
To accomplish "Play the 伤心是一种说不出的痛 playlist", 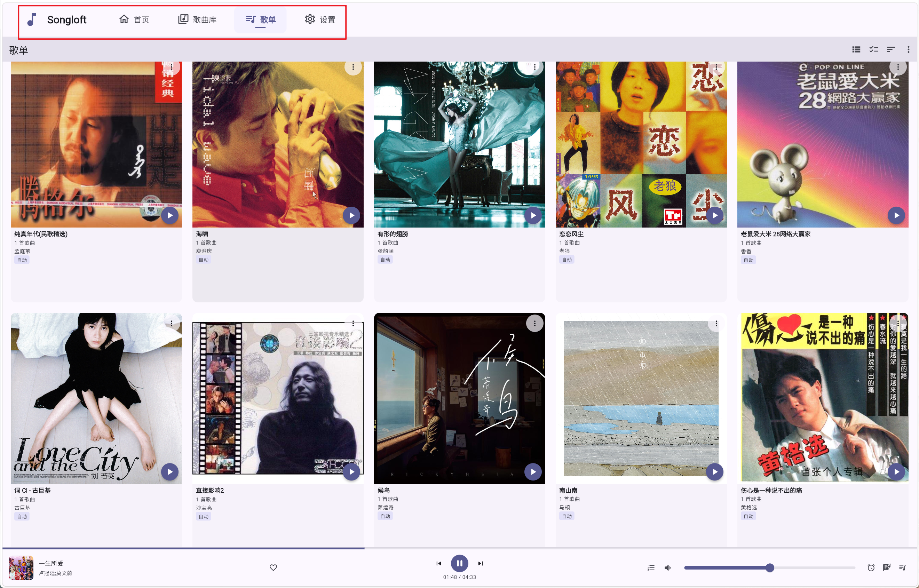I will coord(896,472).
